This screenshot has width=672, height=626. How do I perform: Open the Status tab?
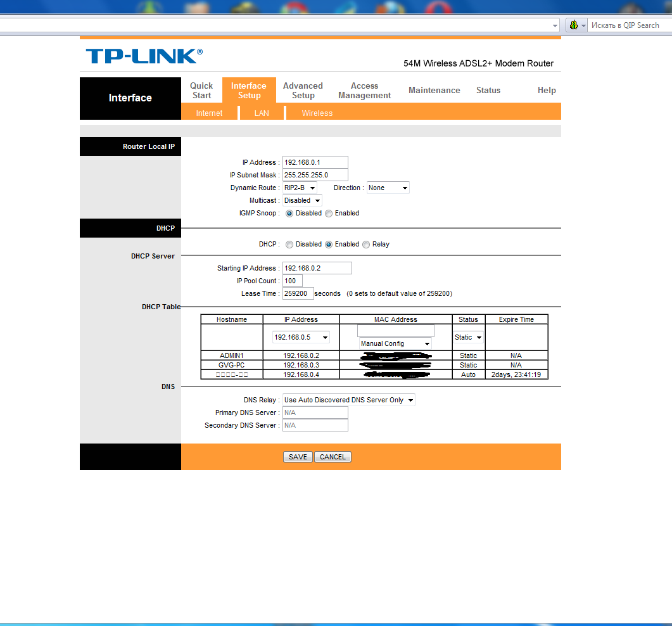488,91
